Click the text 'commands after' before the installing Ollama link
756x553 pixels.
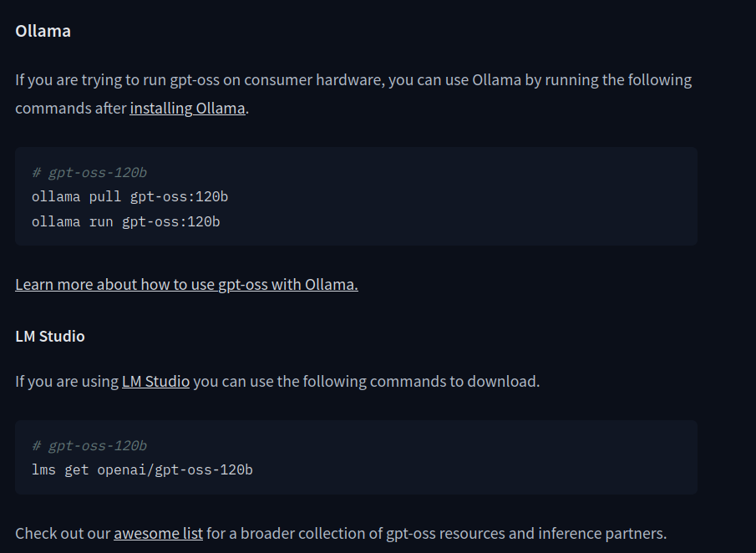tap(70, 109)
